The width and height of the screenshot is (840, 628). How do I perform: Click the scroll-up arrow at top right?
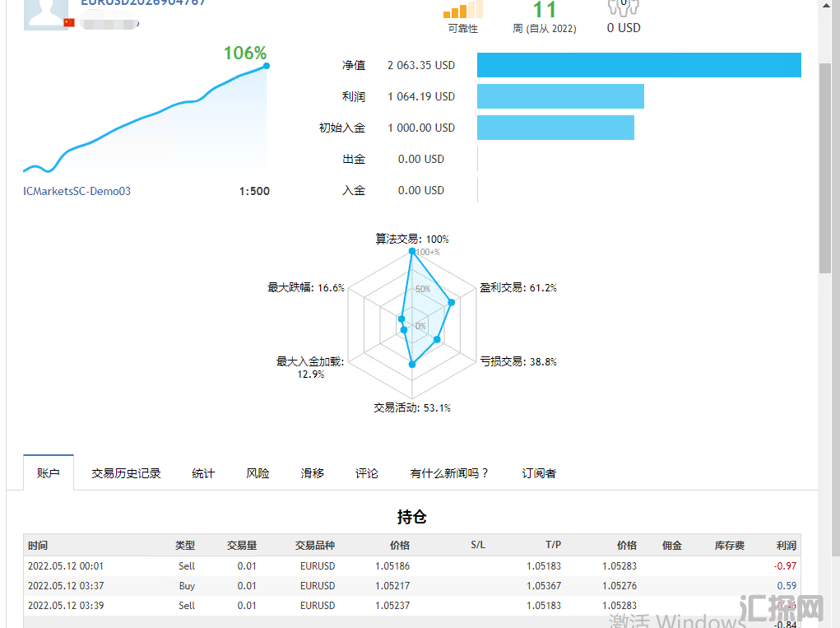click(829, 6)
